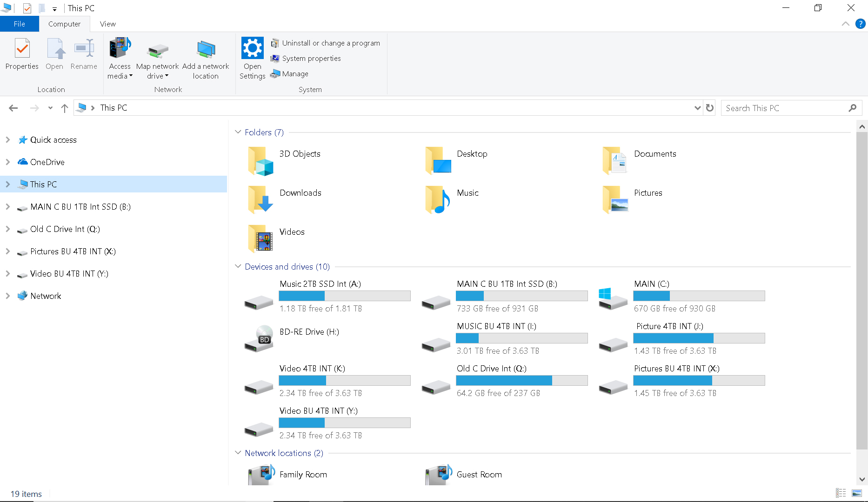The image size is (868, 502).
Task: Click This PC breadcrumb in address bar
Action: click(114, 108)
